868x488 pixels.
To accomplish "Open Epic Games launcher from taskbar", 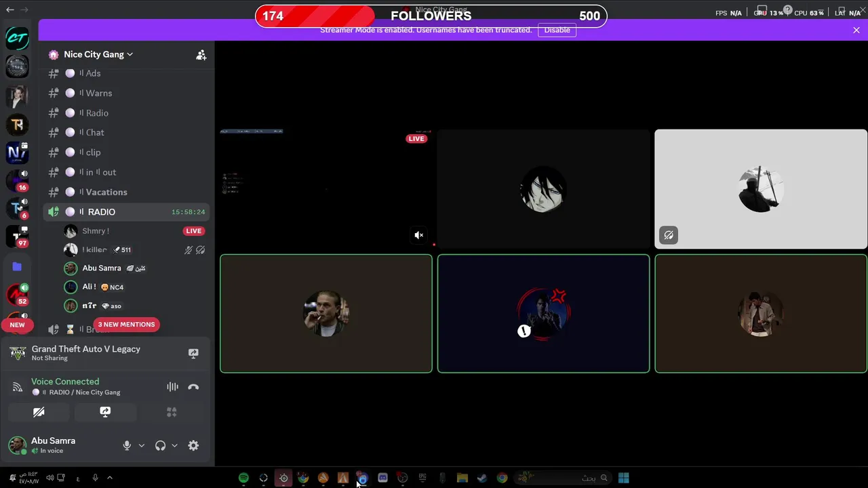I will click(x=422, y=478).
